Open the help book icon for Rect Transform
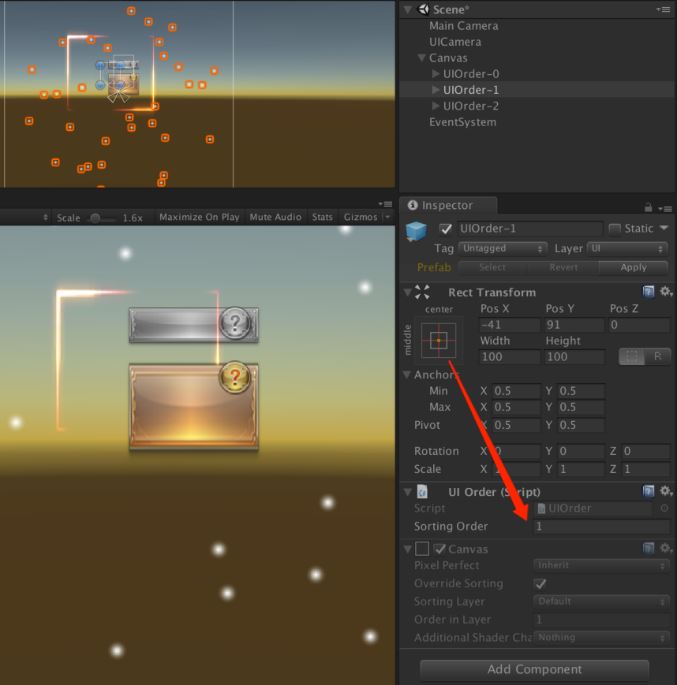The width and height of the screenshot is (677, 685). tap(649, 292)
